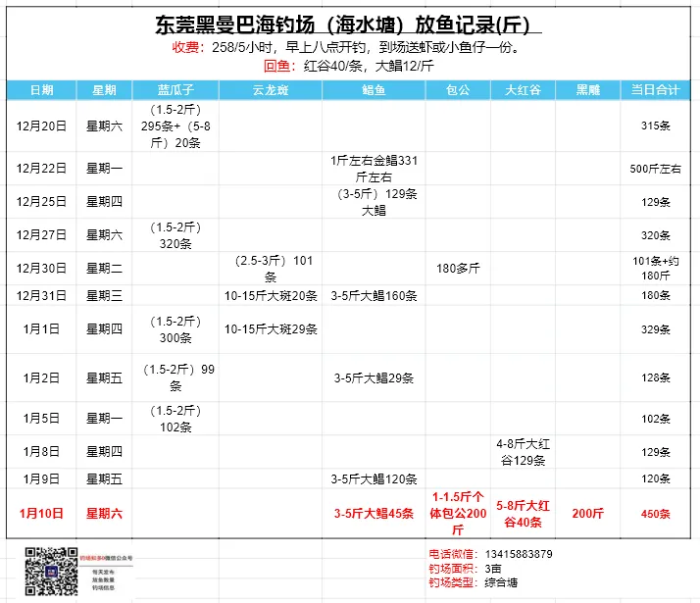
Task: Click the 当日合计 column header
Action: (x=655, y=90)
